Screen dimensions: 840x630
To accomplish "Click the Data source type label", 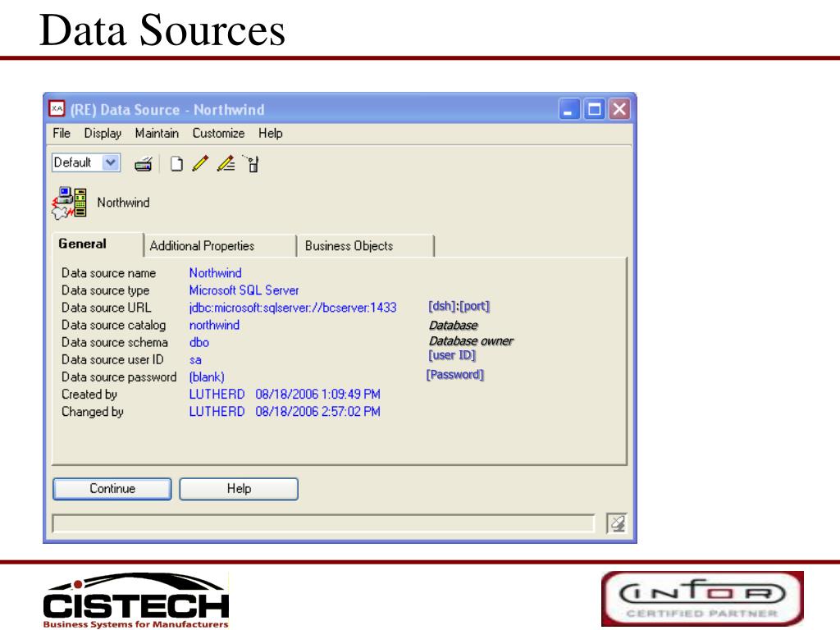I will click(106, 290).
